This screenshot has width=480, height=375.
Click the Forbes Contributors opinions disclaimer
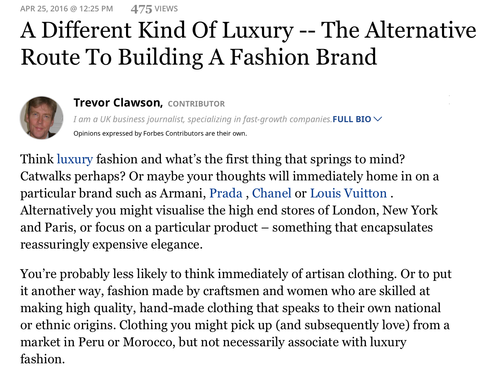pyautogui.click(x=160, y=133)
